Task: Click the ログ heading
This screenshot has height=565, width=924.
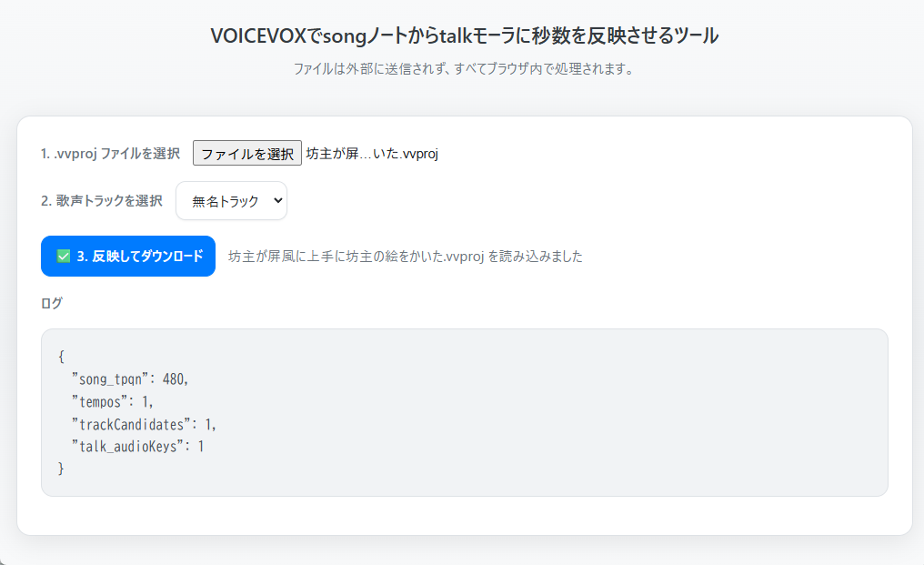Action: tap(51, 303)
